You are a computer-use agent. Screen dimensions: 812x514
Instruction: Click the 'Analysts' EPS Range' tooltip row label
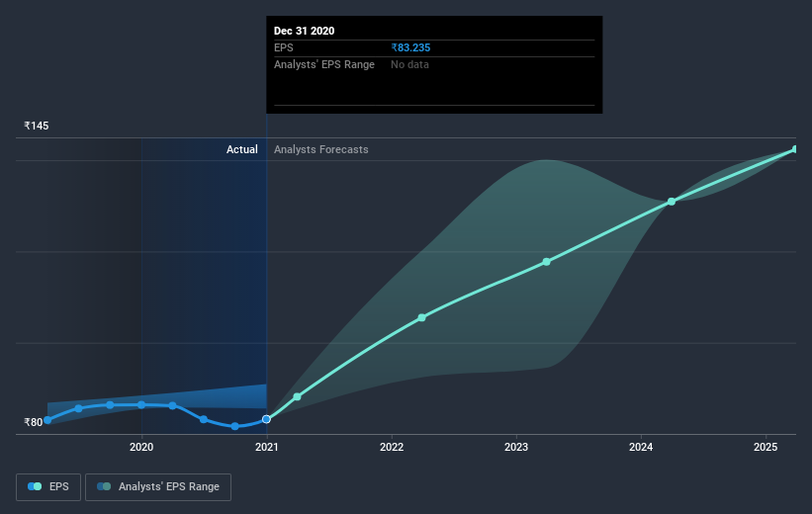(x=324, y=64)
